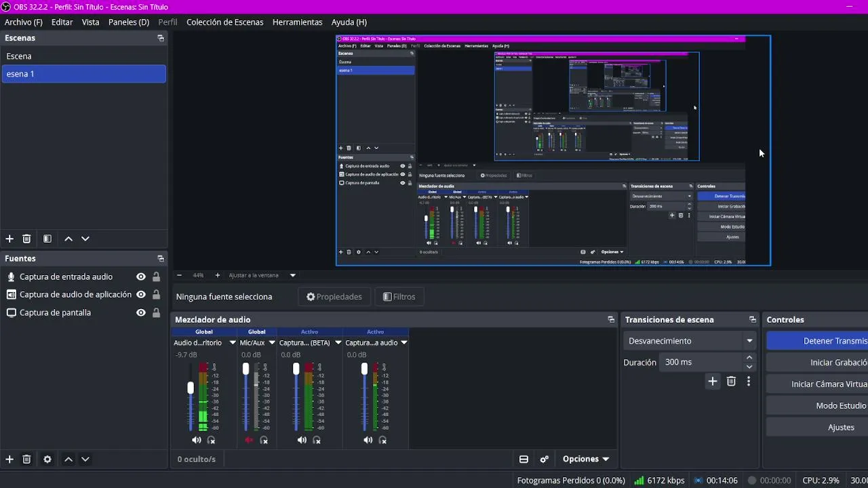
Task: Switch the audio mixer layout icon
Action: 524,459
